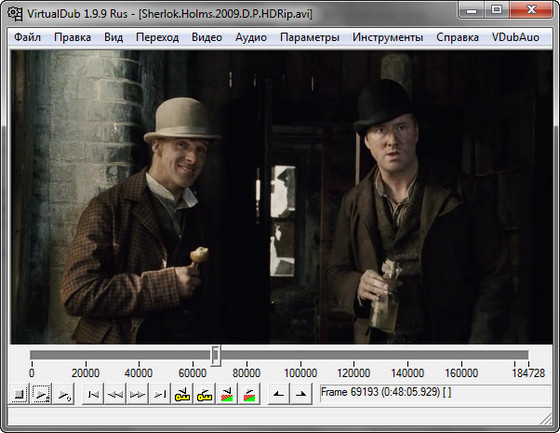Go to previous key frame icon

click(182, 394)
